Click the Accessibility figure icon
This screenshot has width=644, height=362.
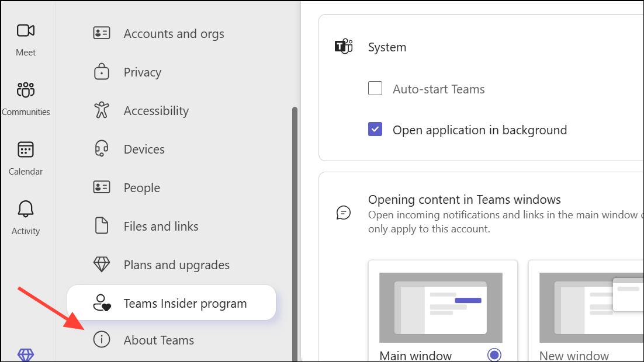pos(102,110)
